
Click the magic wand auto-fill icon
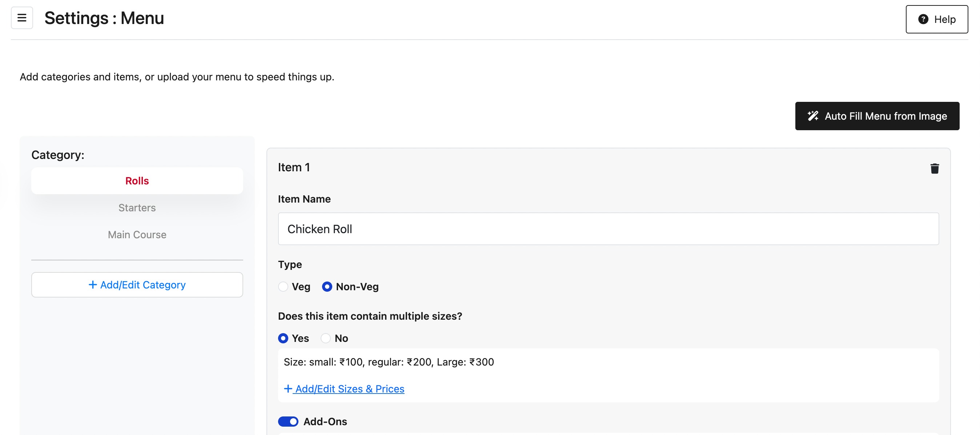813,116
